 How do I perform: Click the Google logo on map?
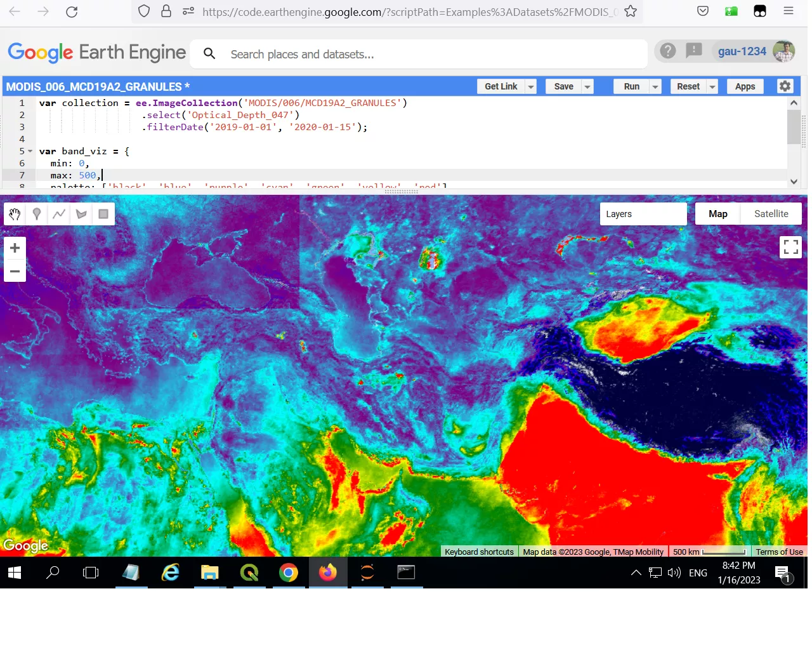pos(25,545)
